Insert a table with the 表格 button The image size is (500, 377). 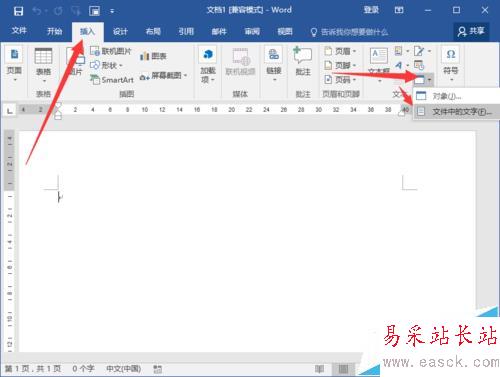pos(43,65)
